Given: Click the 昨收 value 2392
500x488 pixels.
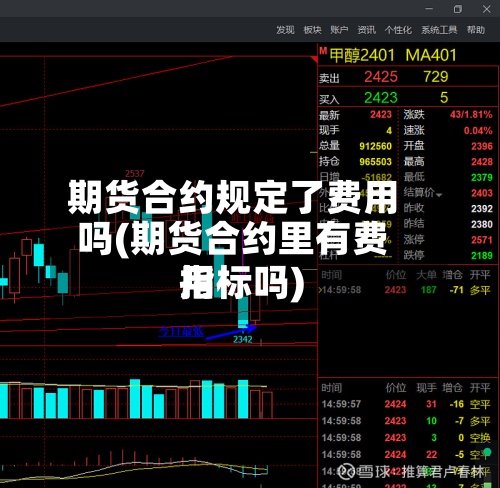Looking at the screenshot, I should pyautogui.click(x=482, y=209).
